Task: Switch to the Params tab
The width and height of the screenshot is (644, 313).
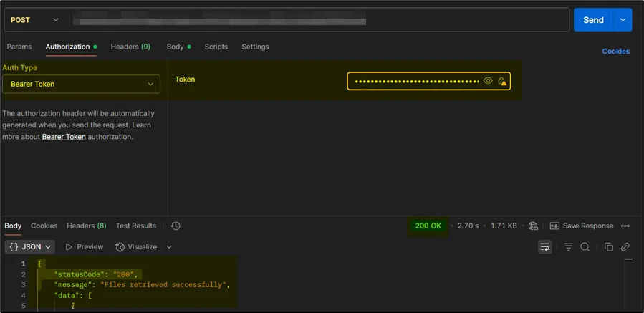Action: click(x=19, y=47)
